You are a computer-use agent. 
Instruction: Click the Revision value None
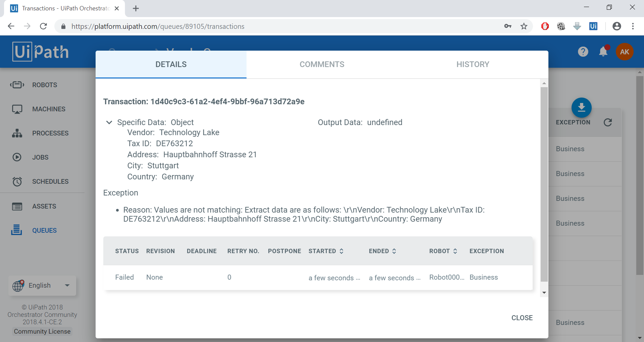tap(155, 277)
